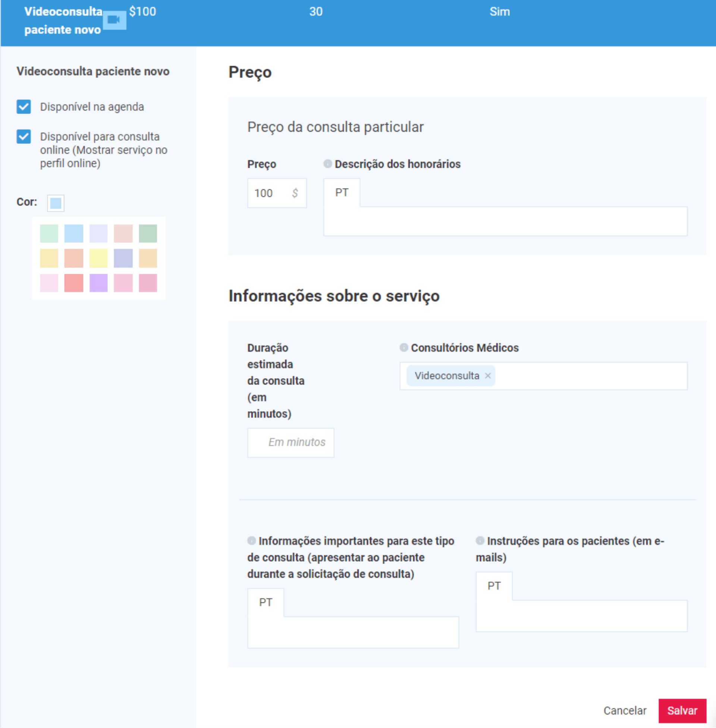Viewport: 716px width, 728px height.
Task: Pick the violet purple color swatch
Action: point(98,283)
